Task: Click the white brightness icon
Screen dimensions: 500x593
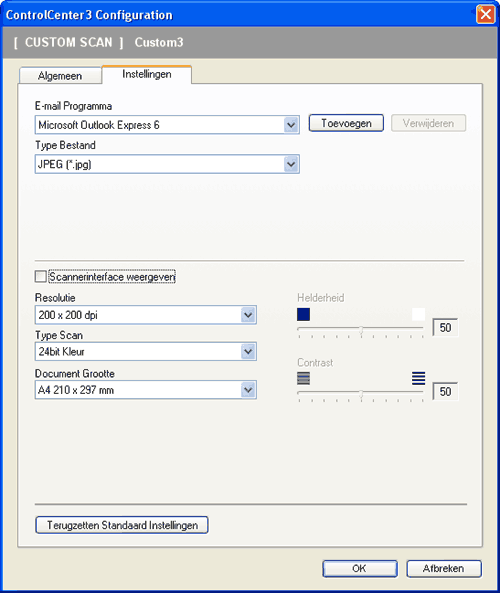Action: tap(418, 314)
